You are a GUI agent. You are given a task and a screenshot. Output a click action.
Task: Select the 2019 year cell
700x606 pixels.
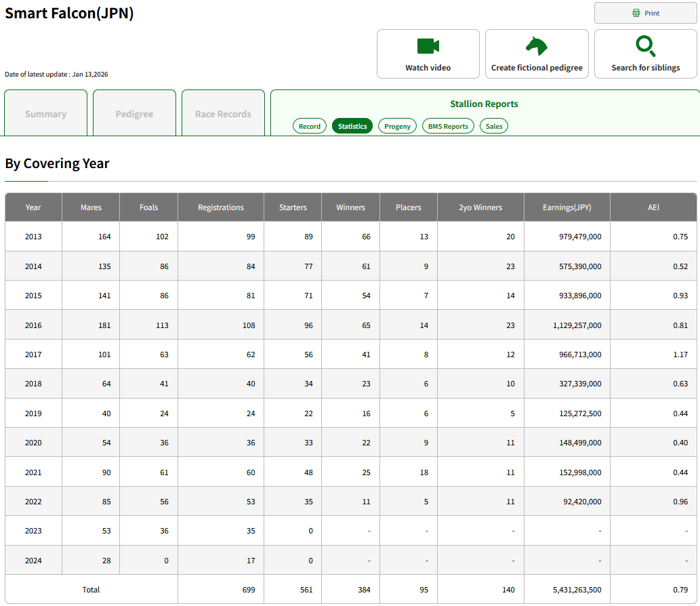[33, 413]
